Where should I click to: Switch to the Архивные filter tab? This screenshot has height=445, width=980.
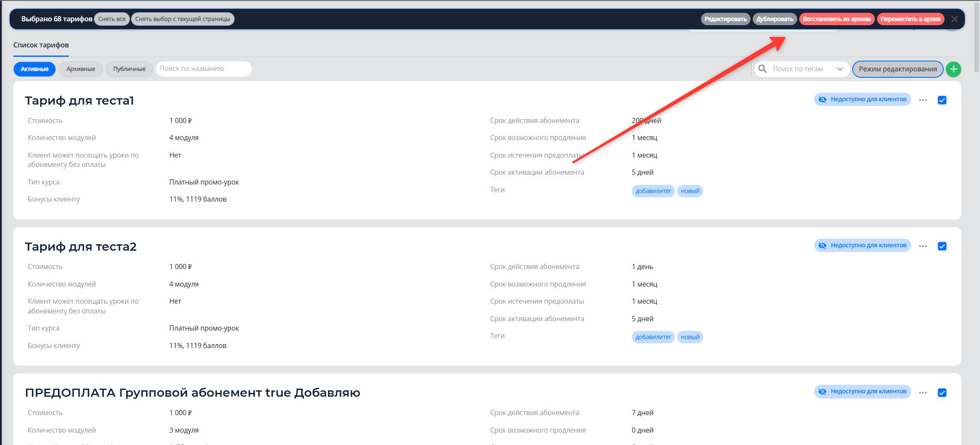(x=81, y=69)
